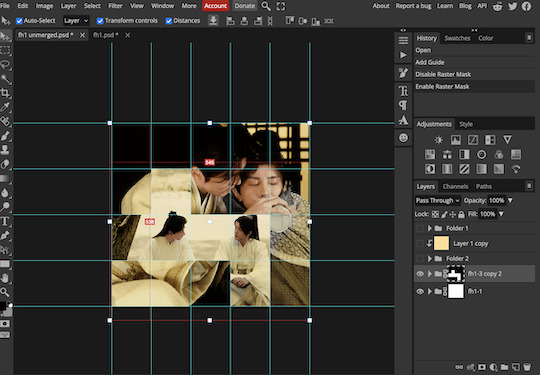The image size is (540, 375).
Task: Toggle the Transform controls checkbox
Action: pos(100,21)
